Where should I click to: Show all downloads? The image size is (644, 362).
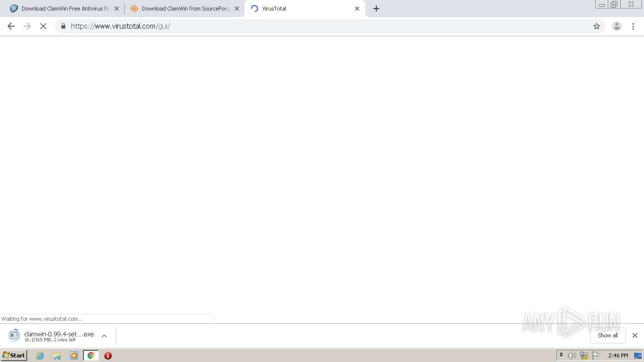(608, 335)
